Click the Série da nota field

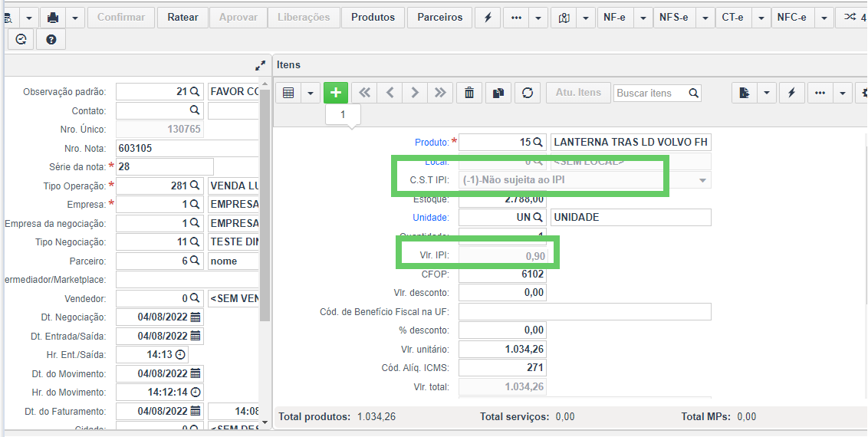coord(164,166)
